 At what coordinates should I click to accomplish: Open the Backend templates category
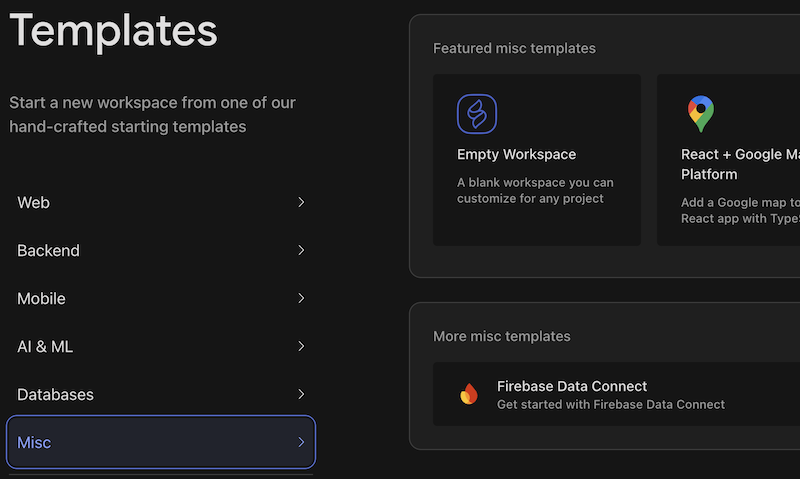click(x=161, y=250)
